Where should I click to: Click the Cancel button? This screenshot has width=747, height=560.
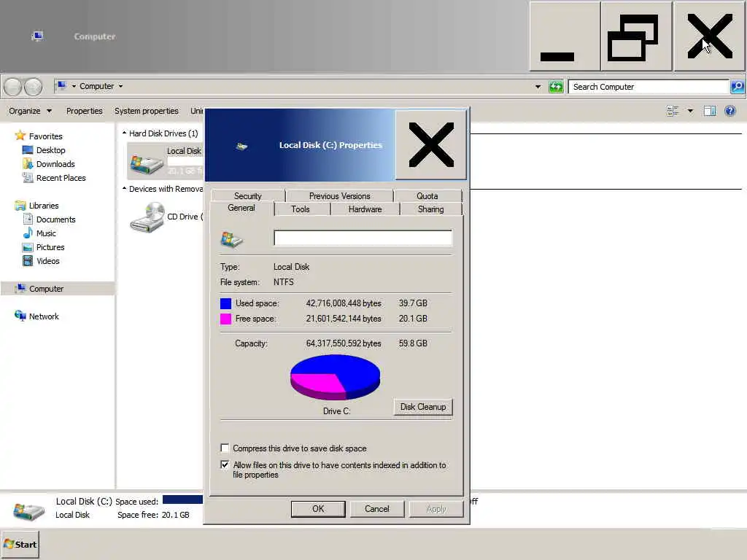tap(377, 508)
